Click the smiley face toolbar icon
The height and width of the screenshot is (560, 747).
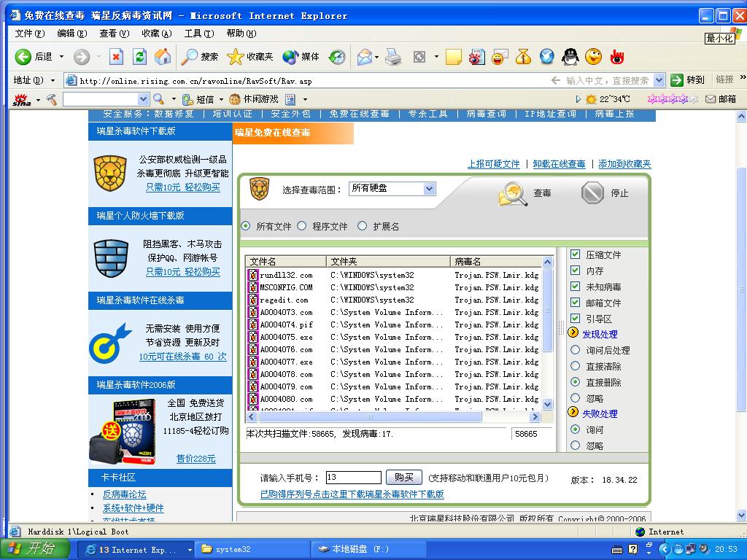point(594,57)
